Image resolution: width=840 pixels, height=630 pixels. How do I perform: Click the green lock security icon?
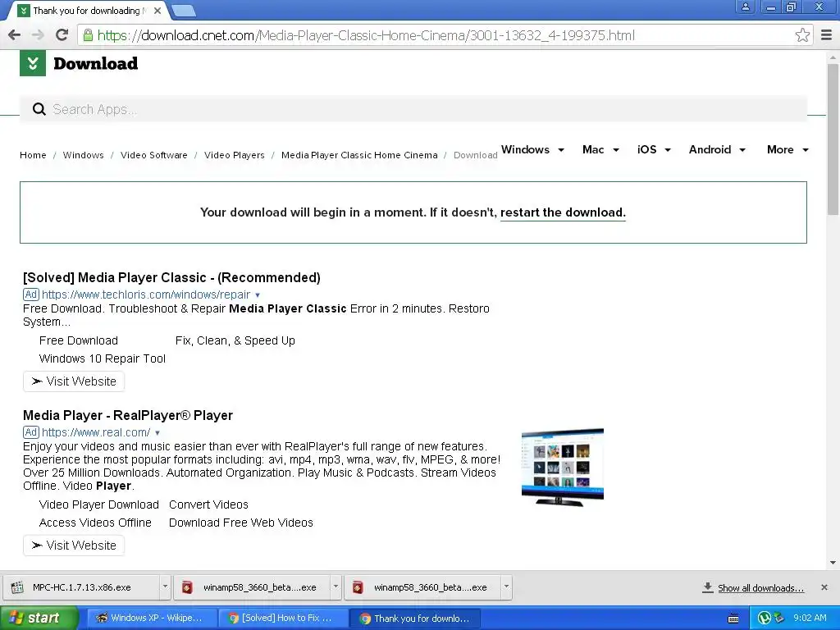[87, 35]
